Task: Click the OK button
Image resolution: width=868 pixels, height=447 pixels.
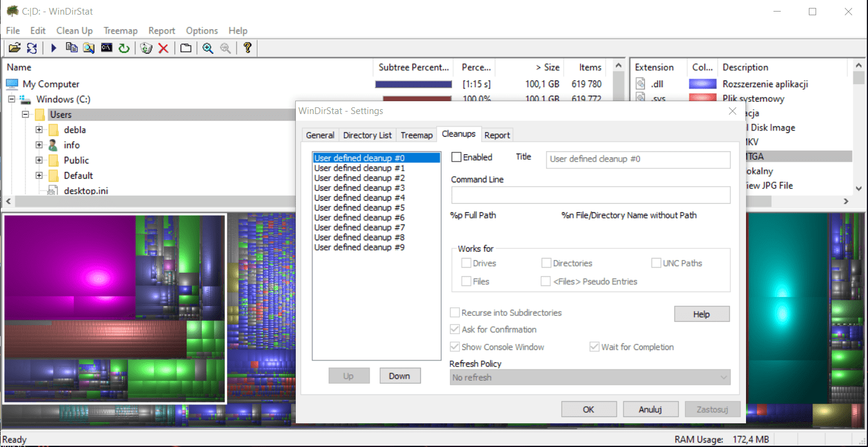Action: tap(589, 409)
